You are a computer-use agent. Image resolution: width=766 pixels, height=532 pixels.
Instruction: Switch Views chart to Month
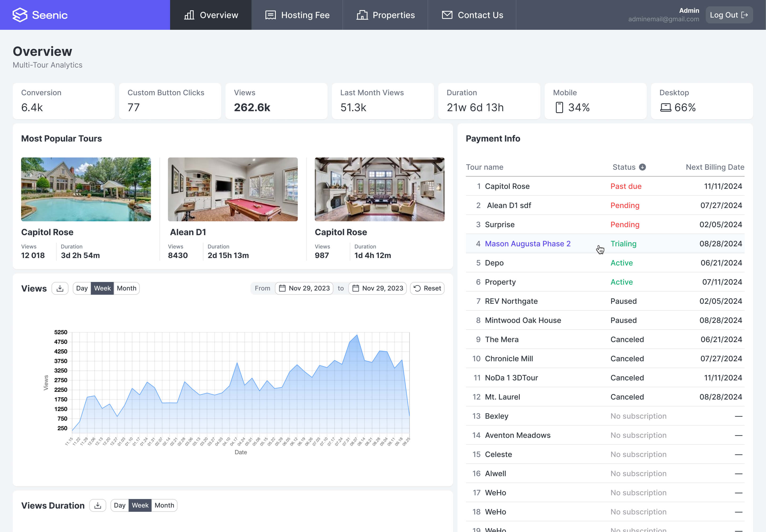coord(126,288)
